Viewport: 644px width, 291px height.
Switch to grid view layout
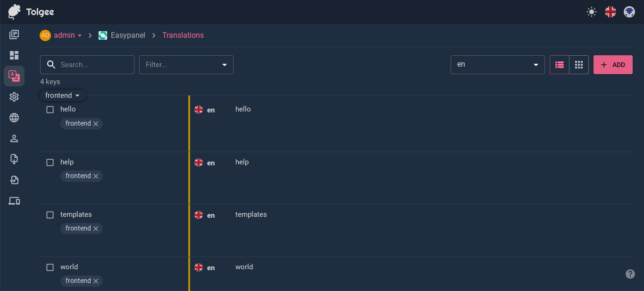coord(579,65)
